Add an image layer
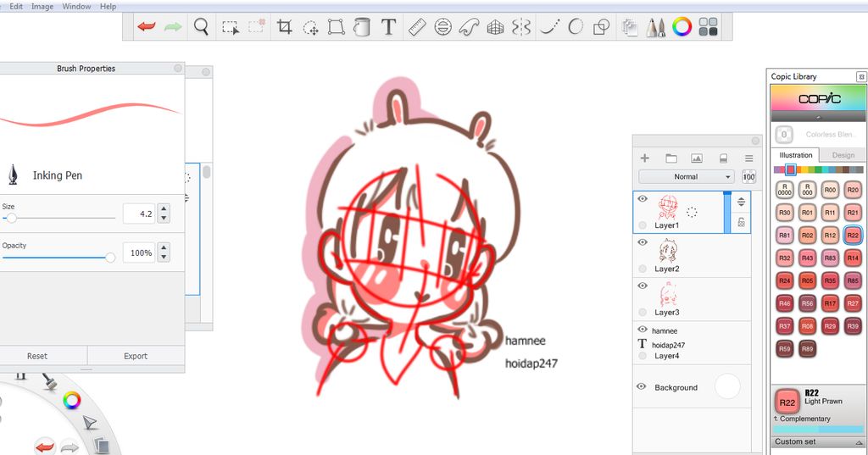 (x=697, y=158)
